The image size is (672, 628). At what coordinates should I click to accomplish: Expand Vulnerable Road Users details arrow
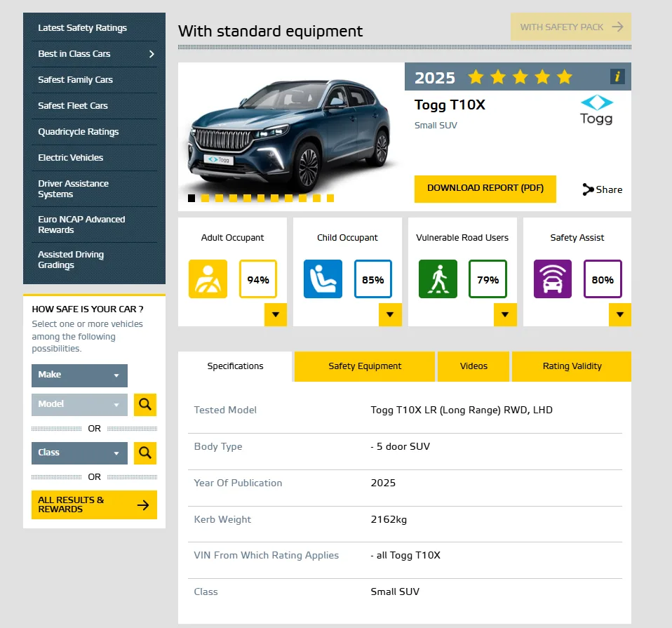(505, 314)
